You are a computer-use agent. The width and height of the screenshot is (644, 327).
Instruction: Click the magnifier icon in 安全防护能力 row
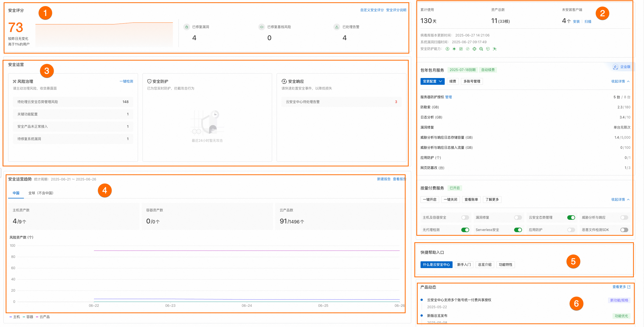point(481,49)
